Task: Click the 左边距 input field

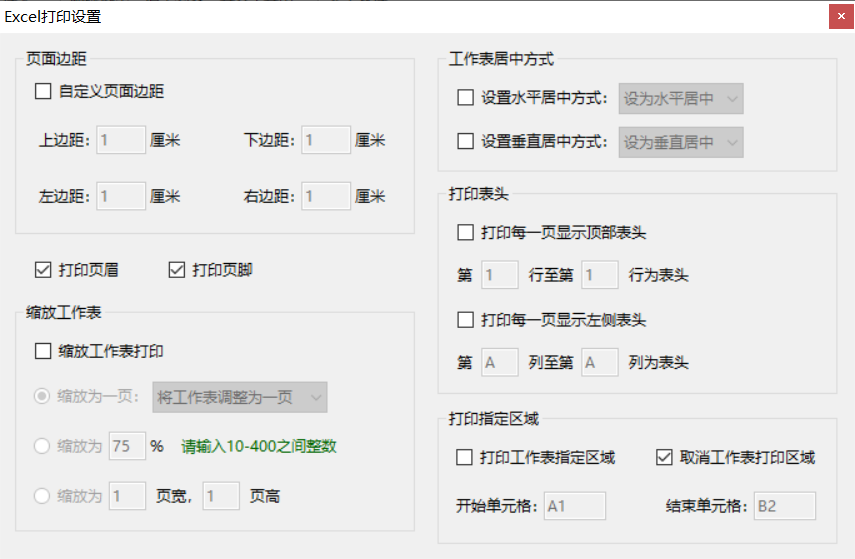Action: 121,196
